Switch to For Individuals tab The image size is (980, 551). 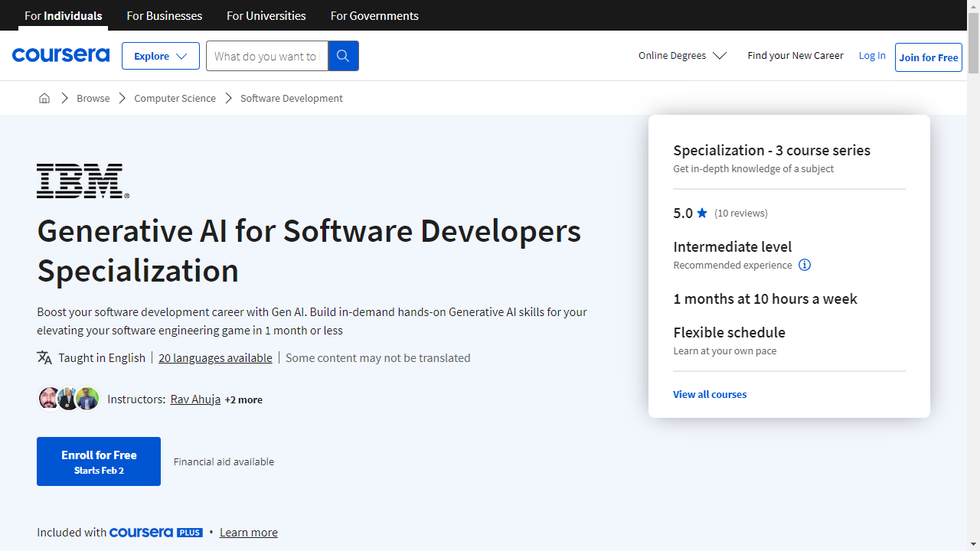pyautogui.click(x=64, y=15)
